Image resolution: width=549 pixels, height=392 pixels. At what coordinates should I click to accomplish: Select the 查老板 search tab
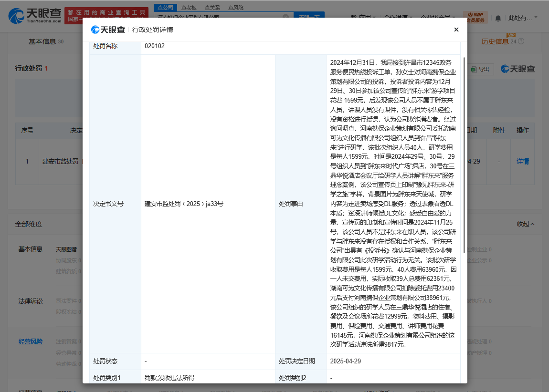point(189,7)
